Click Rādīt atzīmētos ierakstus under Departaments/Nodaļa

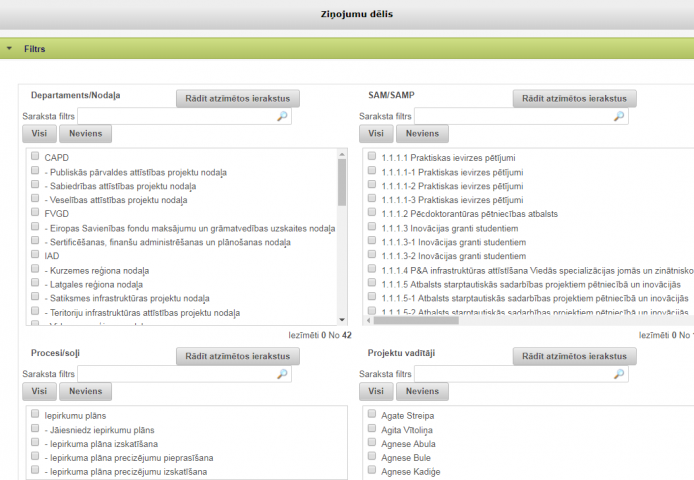point(237,98)
